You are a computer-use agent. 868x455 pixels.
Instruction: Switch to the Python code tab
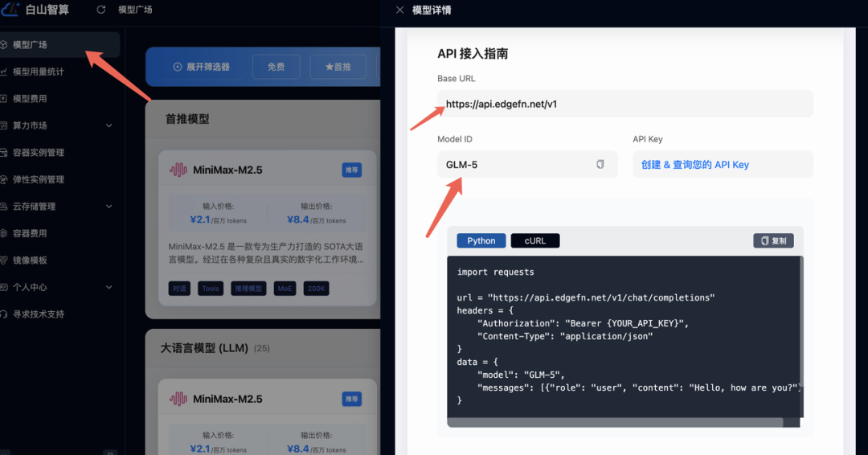point(481,241)
